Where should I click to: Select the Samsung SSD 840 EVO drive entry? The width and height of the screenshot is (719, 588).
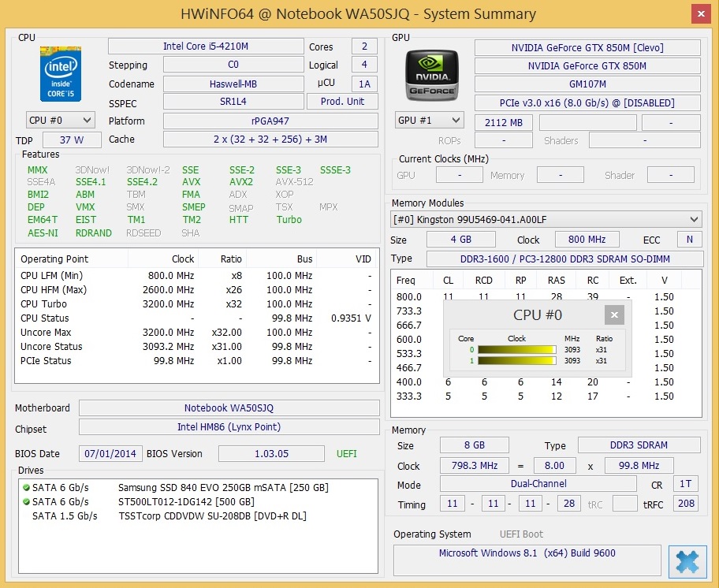198,487
